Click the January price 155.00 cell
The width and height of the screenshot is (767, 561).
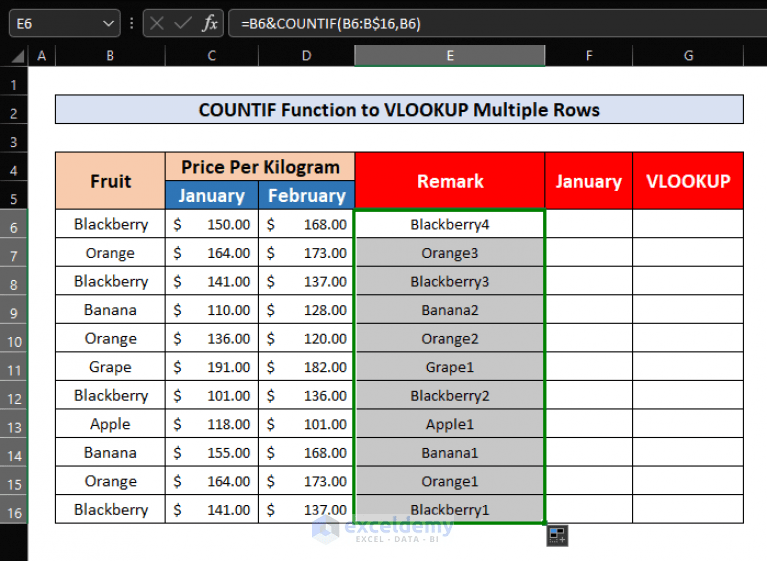pyautogui.click(x=211, y=452)
